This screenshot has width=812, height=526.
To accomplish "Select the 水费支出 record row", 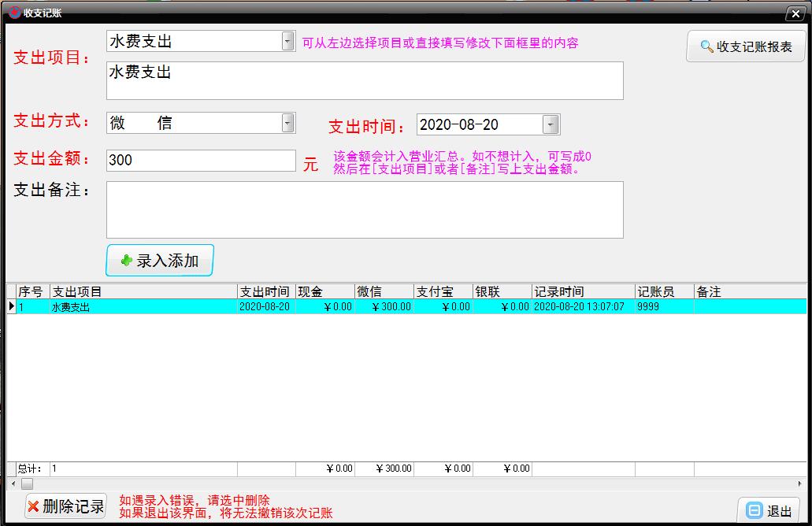I will pos(142,307).
